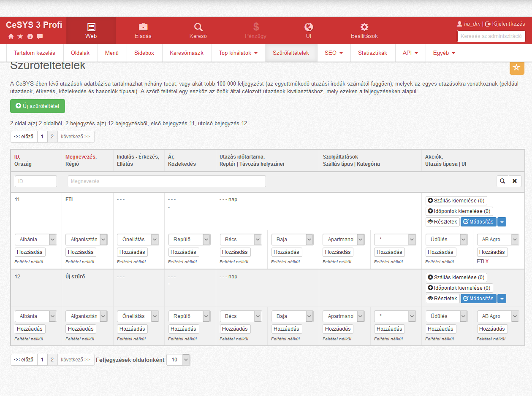Click the comment bubble icon under logo
This screenshot has height=396, width=532.
40,37
